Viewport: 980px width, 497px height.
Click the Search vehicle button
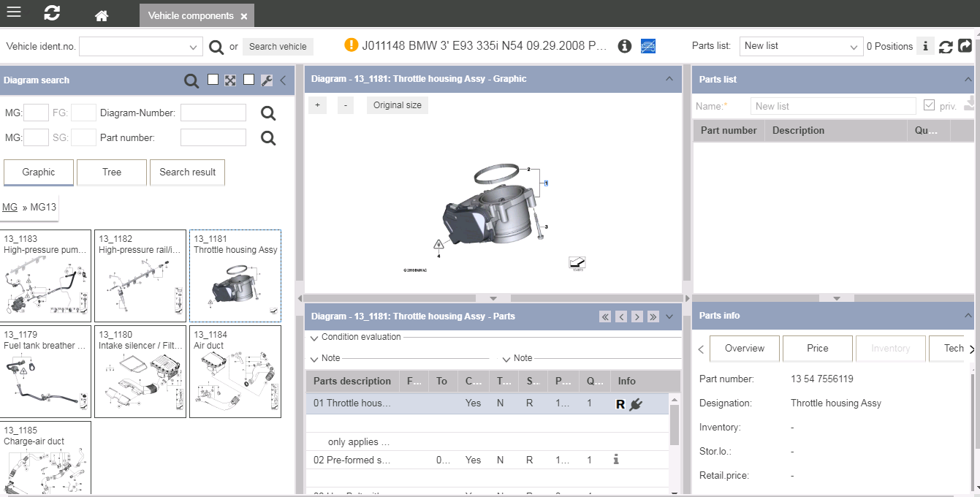coord(278,47)
